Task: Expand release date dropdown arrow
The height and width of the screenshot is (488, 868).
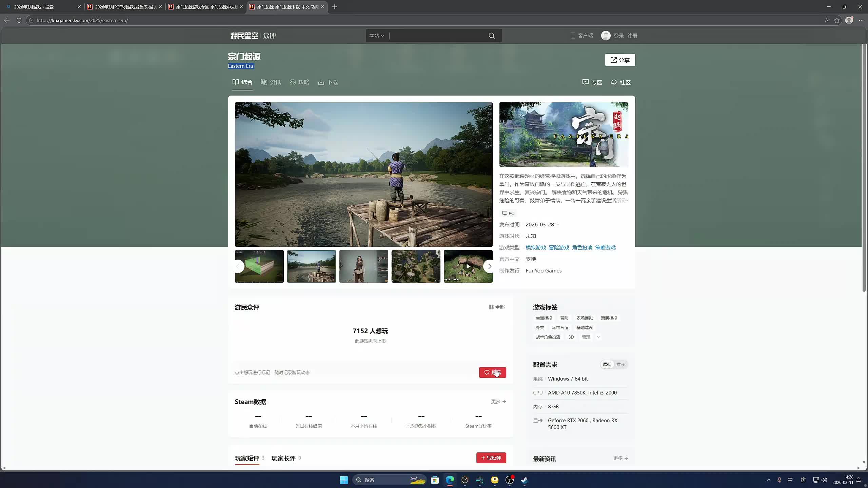Action: (558, 225)
